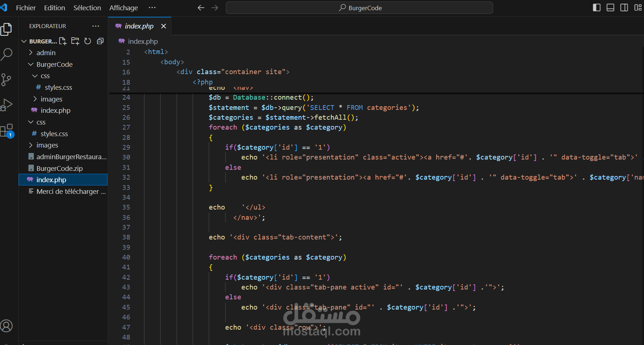This screenshot has width=644, height=345.
Task: Open the Accounts icon at bottom
Action: [6, 326]
